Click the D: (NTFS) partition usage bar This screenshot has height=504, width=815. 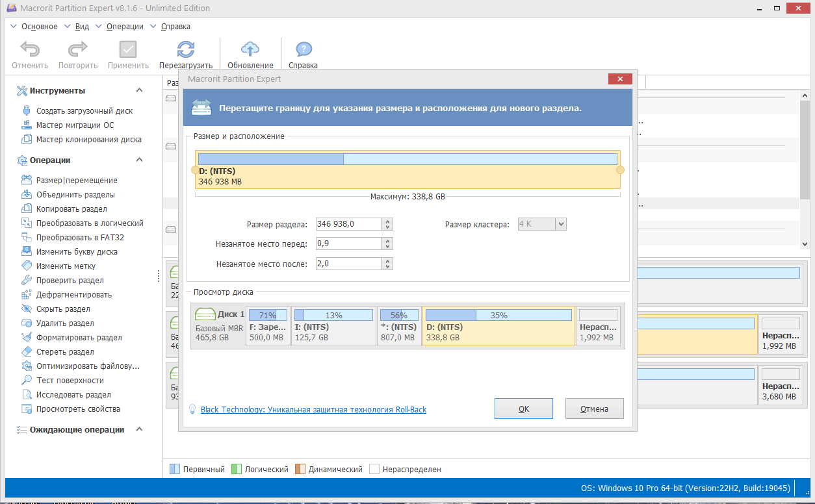point(407,159)
